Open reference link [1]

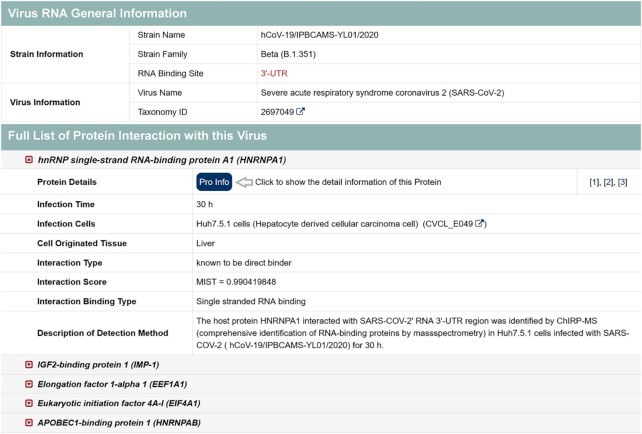594,182
